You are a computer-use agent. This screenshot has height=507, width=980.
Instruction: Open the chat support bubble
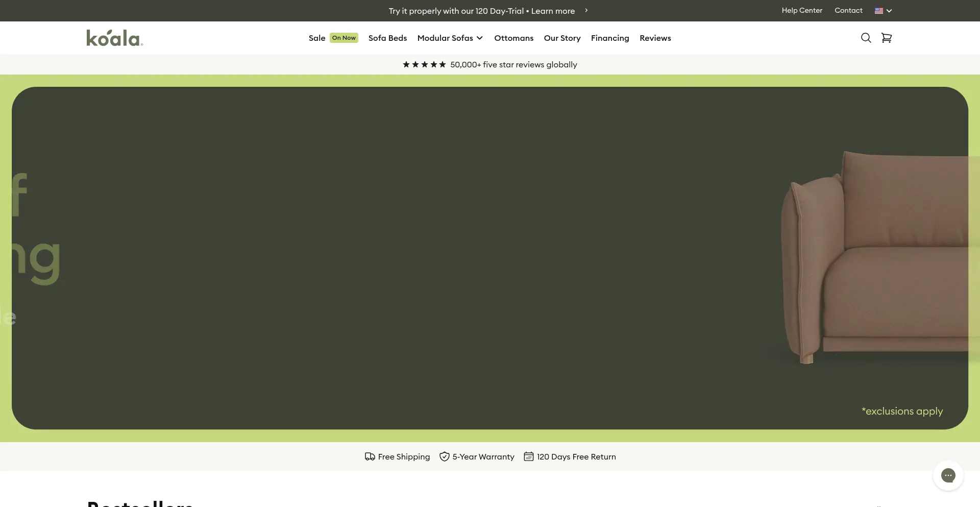click(x=948, y=475)
